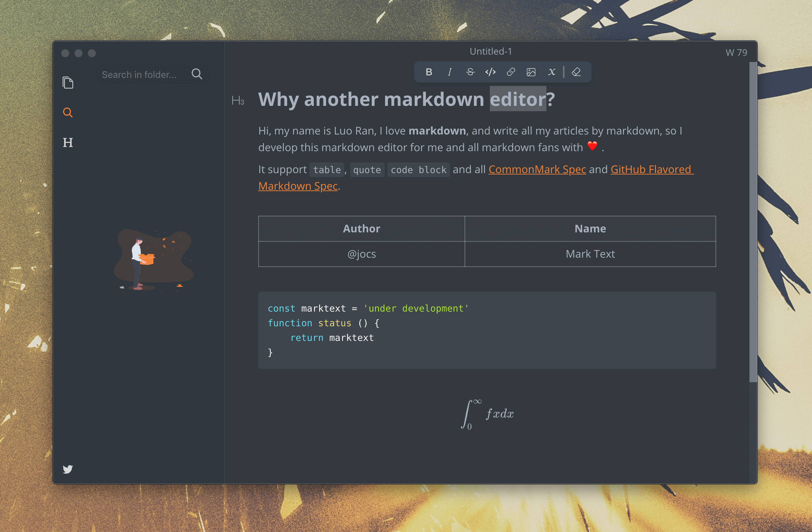
Task: Toggle the Heading H icon in sidebar
Action: click(68, 142)
